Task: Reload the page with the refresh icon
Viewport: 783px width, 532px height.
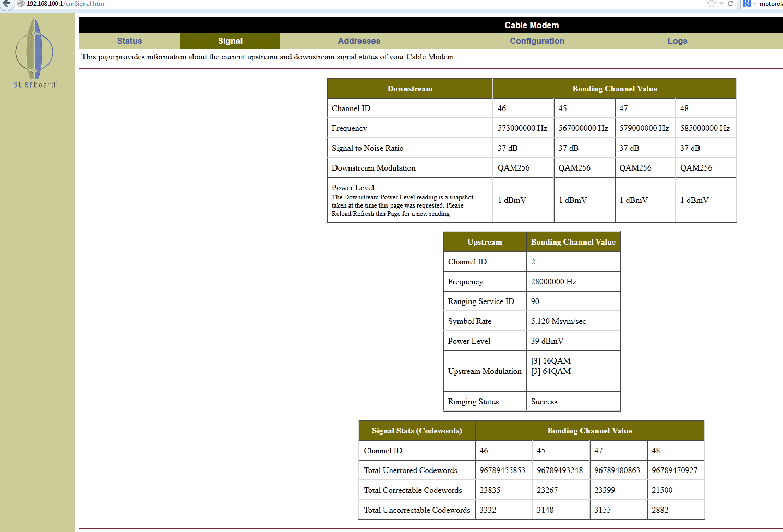Action: pyautogui.click(x=731, y=4)
